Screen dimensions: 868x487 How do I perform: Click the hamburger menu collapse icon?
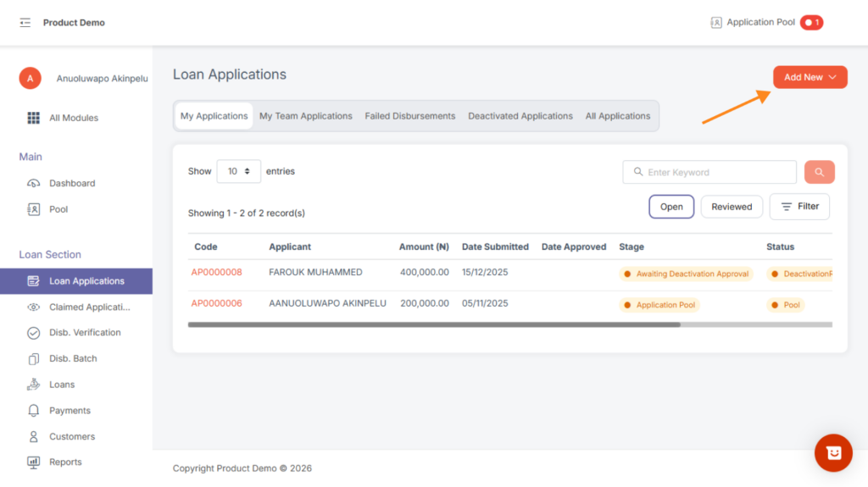pos(25,23)
